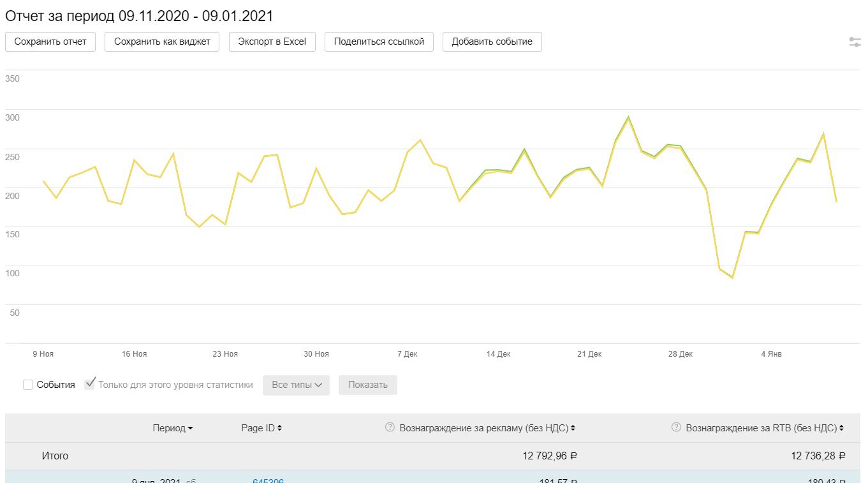Screen dimensions: 868x483
Task: Sort table by Период column
Action: [x=169, y=428]
